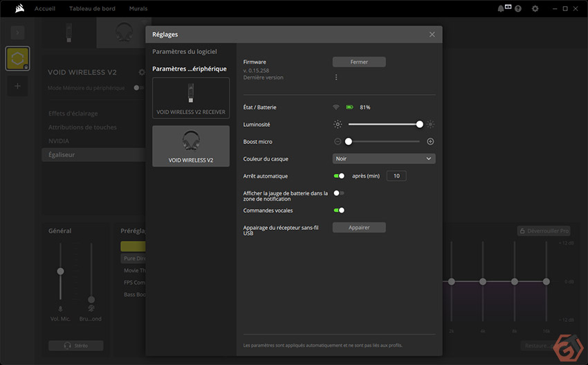This screenshot has height=365, width=588.
Task: Toggle the Arrêt automatique switch
Action: click(339, 176)
